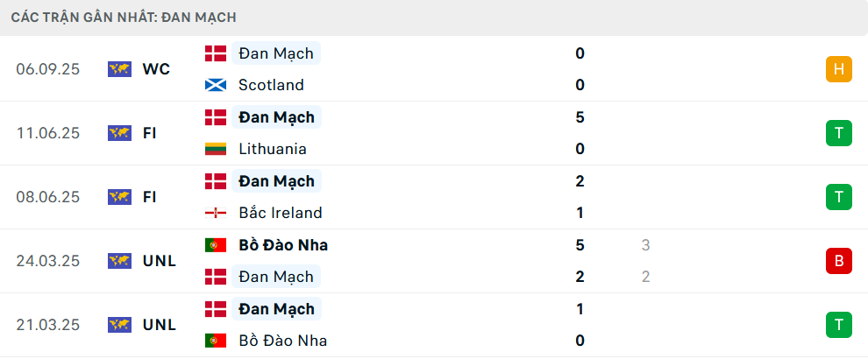The image size is (868, 359).
Task: Click the red B loss result badge
Action: [838, 261]
